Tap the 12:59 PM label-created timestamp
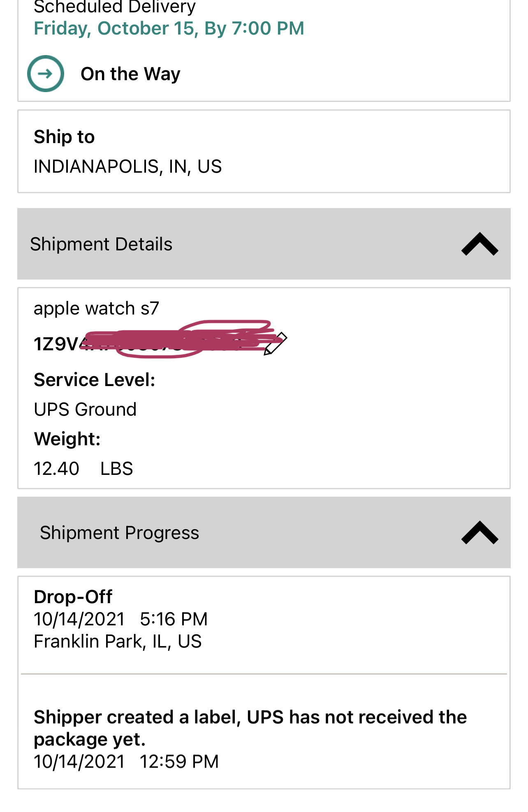The width and height of the screenshot is (528, 812). [x=179, y=762]
